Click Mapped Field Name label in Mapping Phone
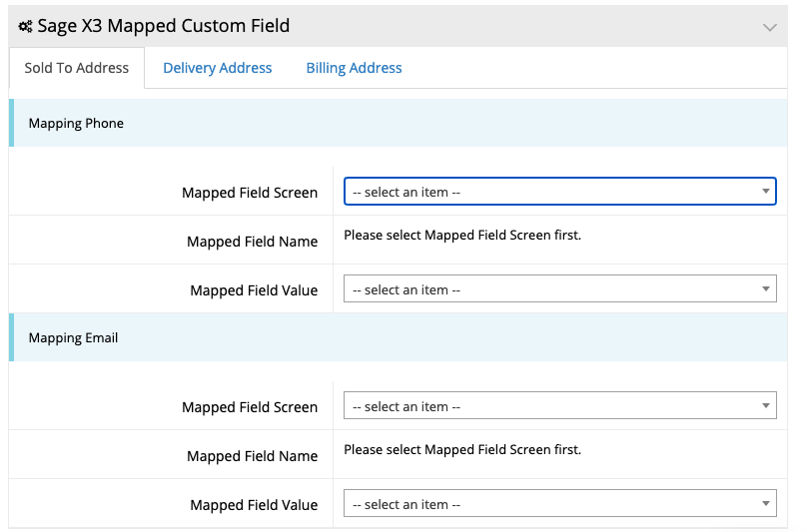Screen dimensions: 807x532 coord(252,242)
